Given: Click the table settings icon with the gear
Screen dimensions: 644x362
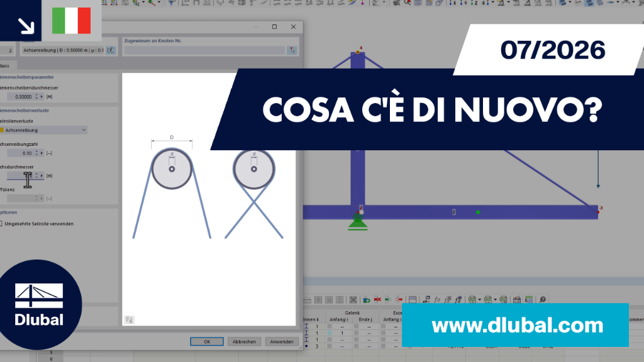Looking at the screenshot, I should point(503,300).
